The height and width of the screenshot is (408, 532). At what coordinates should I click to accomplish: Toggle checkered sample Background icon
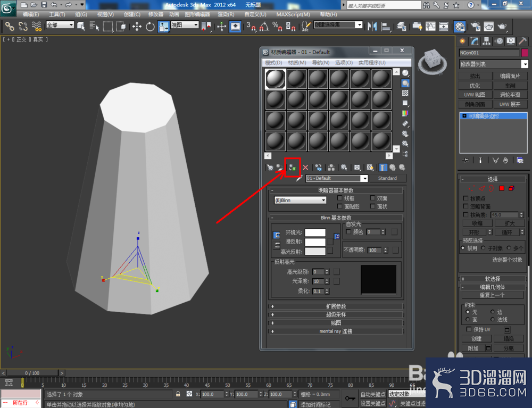point(405,93)
